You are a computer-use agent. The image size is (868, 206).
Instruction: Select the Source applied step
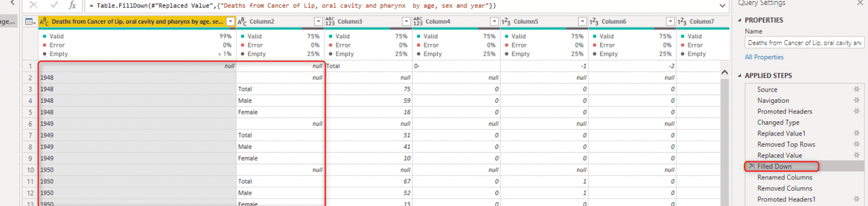[767, 89]
